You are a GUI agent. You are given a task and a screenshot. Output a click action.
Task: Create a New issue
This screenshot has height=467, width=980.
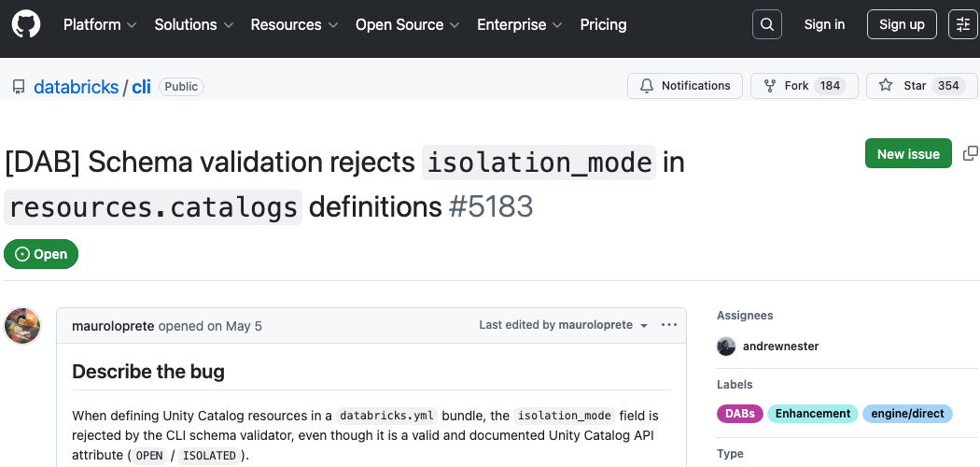coord(908,153)
